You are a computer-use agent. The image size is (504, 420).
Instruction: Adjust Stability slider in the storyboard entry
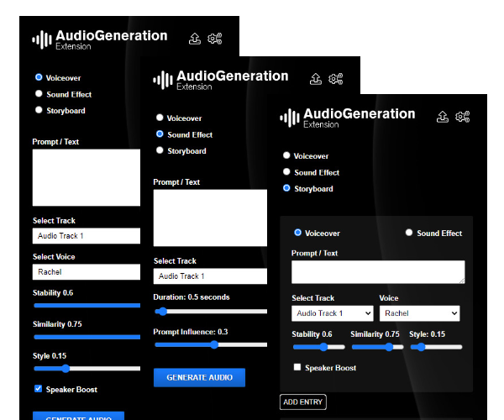(x=319, y=347)
